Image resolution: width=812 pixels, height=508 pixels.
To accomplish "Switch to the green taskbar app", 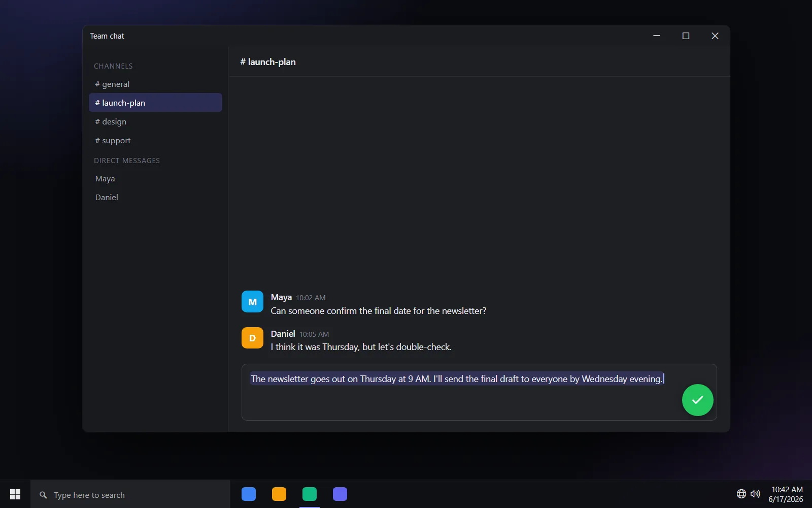I will 310,494.
